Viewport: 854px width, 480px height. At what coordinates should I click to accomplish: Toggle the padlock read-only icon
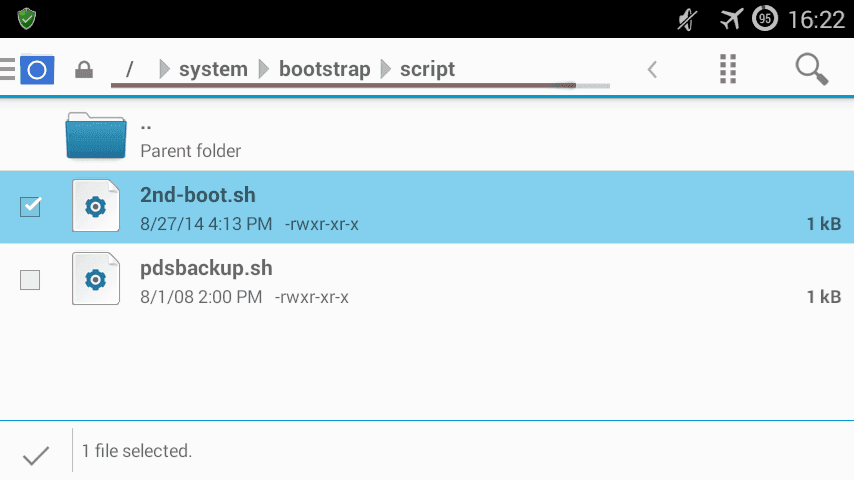pyautogui.click(x=84, y=70)
